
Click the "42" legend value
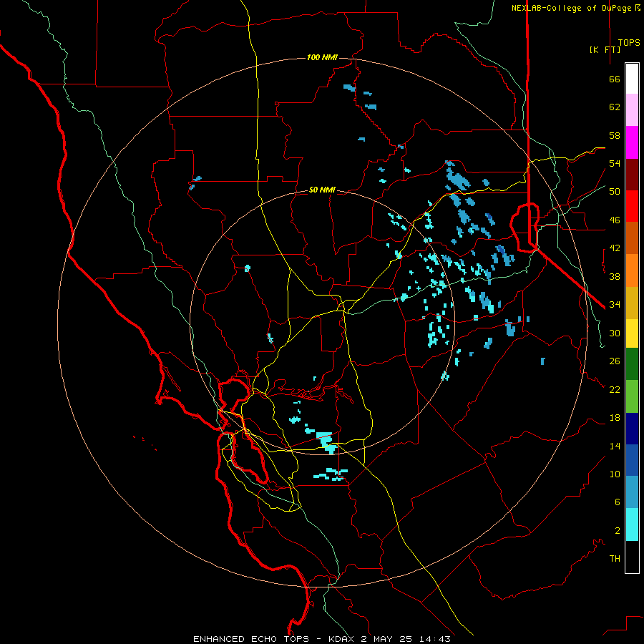coord(615,248)
